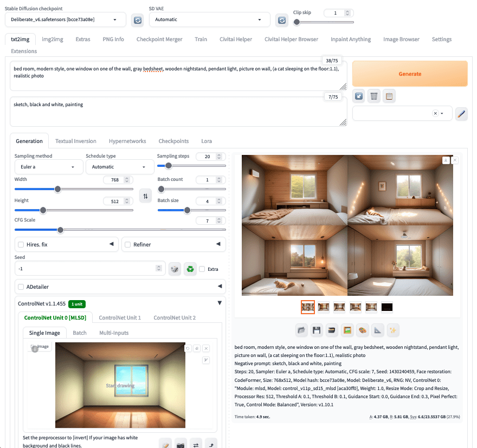Image resolution: width=477 pixels, height=448 pixels.
Task: Click the Width number input
Action: click(x=118, y=180)
